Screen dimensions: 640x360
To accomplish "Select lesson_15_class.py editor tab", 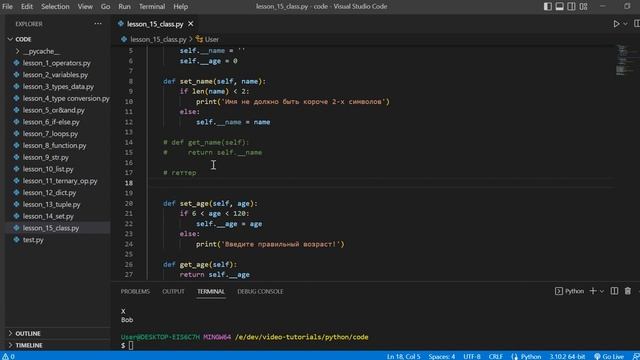I will click(155, 24).
